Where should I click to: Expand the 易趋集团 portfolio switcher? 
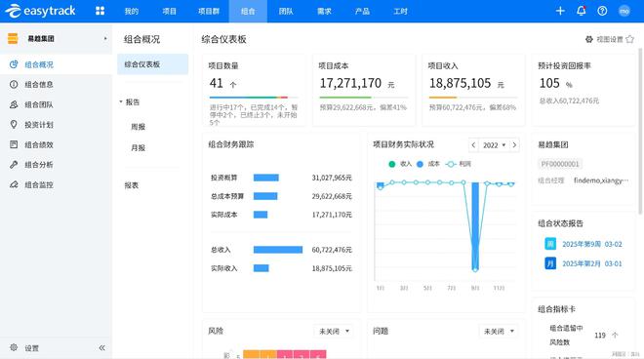click(x=105, y=39)
